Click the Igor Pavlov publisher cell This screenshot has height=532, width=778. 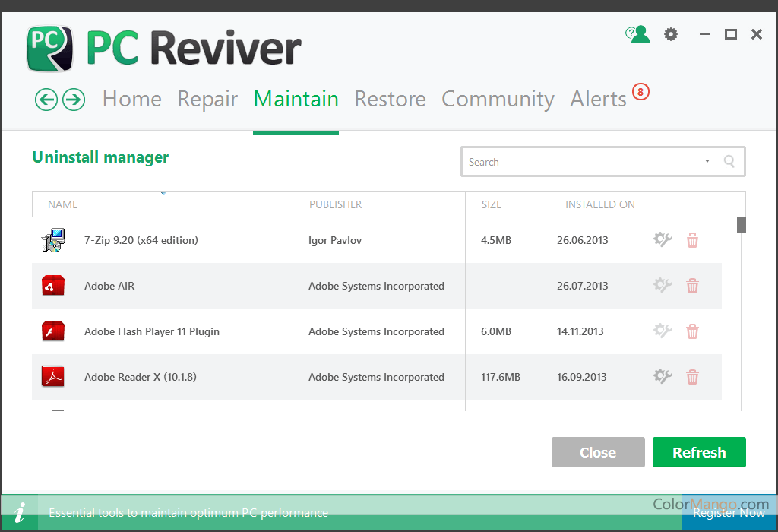335,240
